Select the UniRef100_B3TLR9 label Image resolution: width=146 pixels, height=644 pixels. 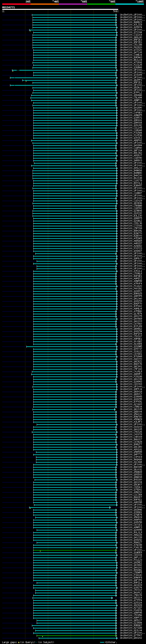131,326
